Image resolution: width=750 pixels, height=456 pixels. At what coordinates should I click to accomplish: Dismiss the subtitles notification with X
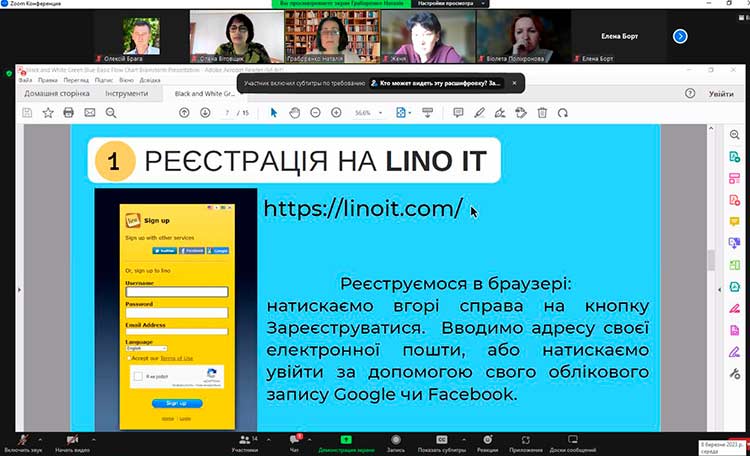click(x=514, y=83)
